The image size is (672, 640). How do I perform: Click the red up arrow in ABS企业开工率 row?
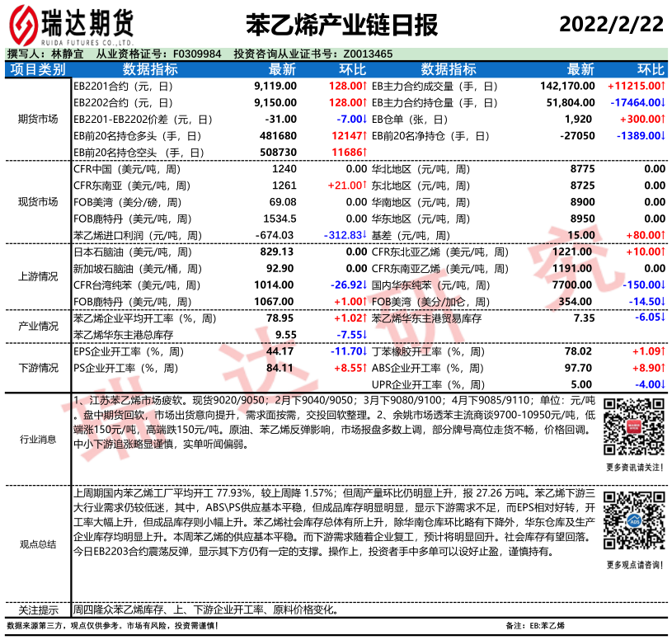point(663,367)
